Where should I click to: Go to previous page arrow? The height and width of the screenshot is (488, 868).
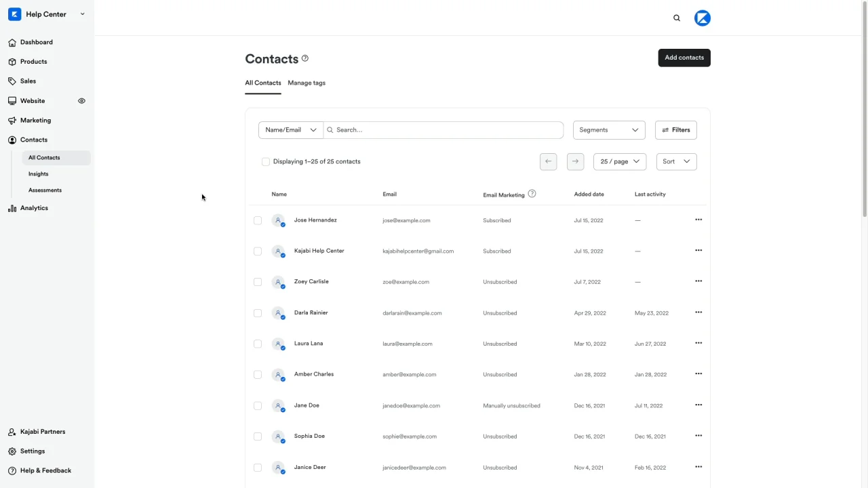[x=549, y=161]
